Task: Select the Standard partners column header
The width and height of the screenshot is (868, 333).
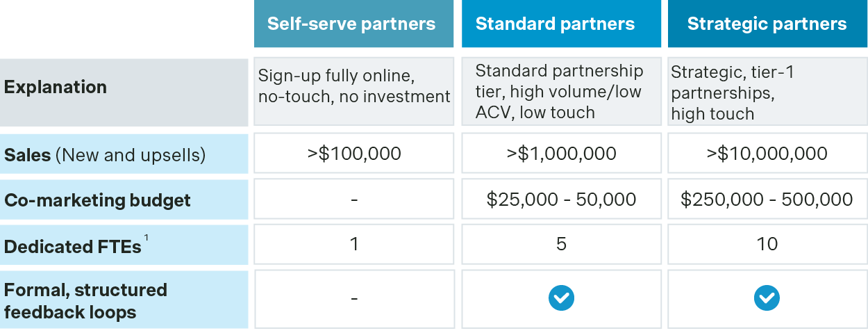Action: (556, 24)
